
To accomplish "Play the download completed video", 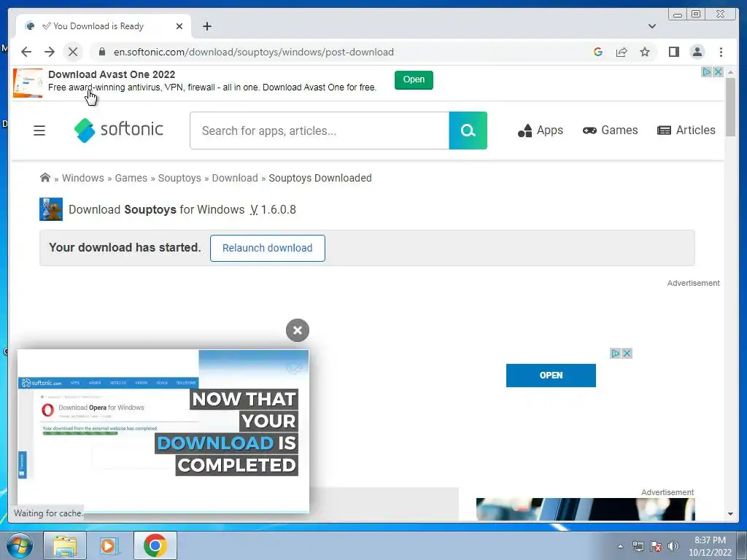I will (163, 432).
